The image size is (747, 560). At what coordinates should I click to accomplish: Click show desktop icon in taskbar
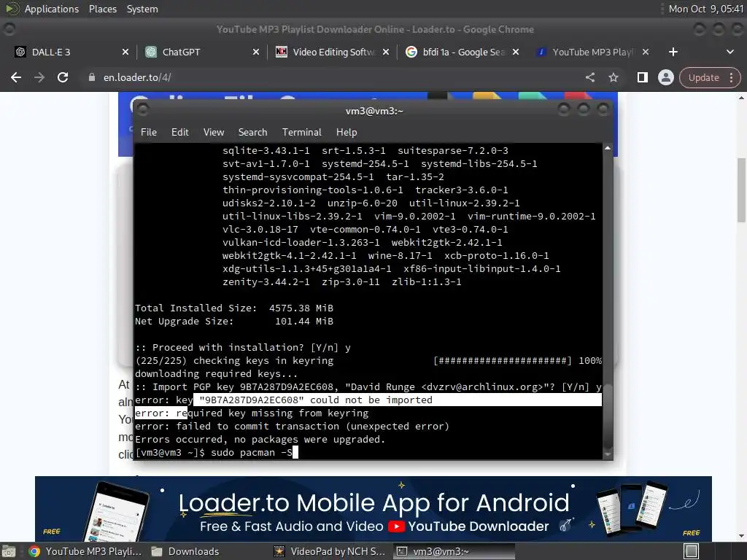point(9,551)
